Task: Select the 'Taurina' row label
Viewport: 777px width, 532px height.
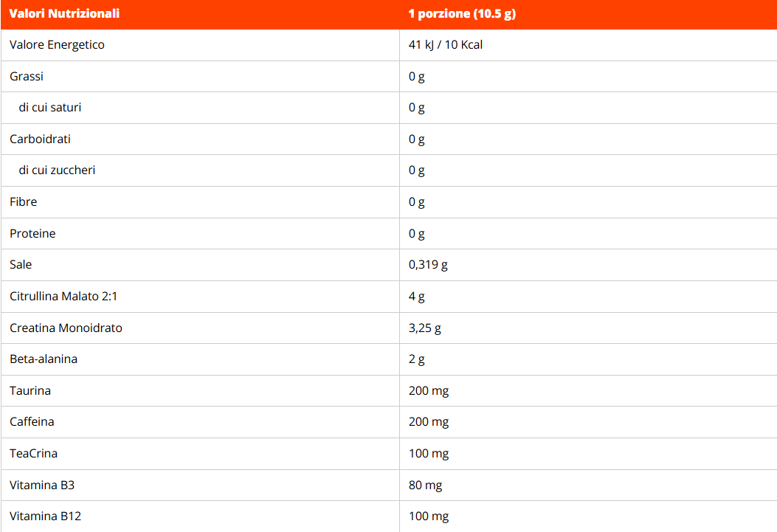Action: [30, 391]
